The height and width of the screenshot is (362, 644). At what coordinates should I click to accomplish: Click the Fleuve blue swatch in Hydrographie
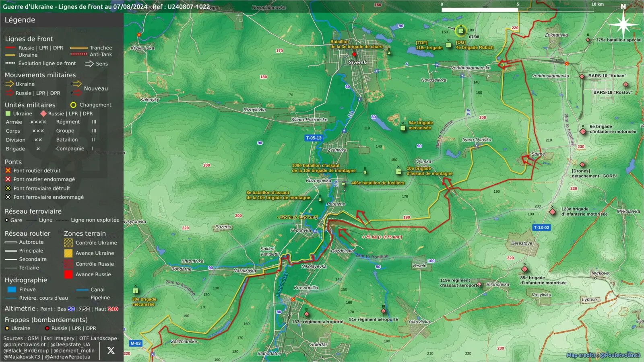click(x=12, y=290)
